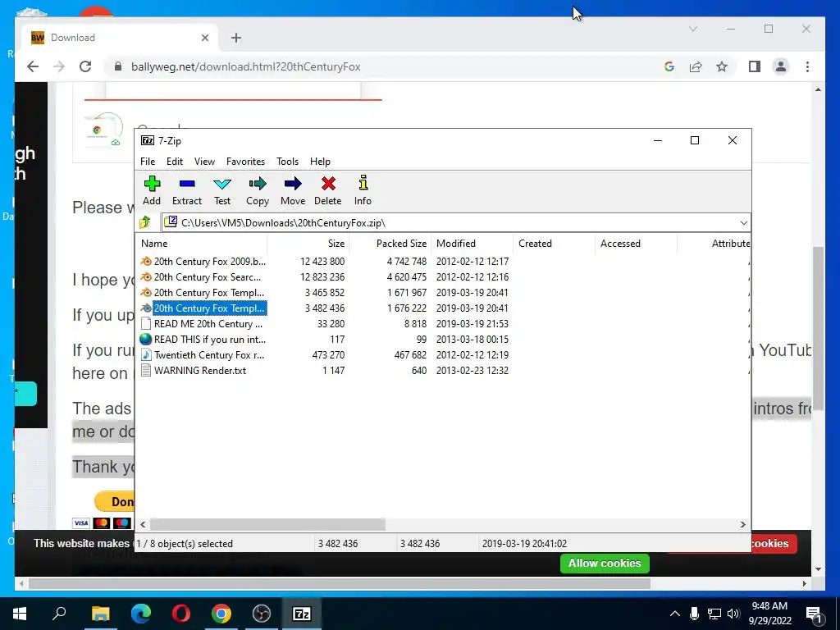Open OBS Studio from taskbar

262,614
